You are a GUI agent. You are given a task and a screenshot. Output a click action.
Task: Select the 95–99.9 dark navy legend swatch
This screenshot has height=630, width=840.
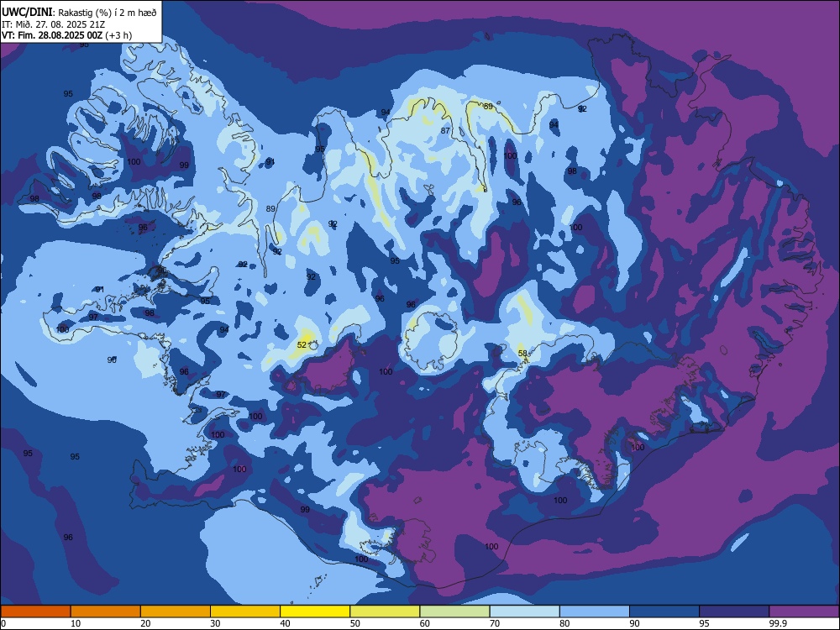point(734,612)
